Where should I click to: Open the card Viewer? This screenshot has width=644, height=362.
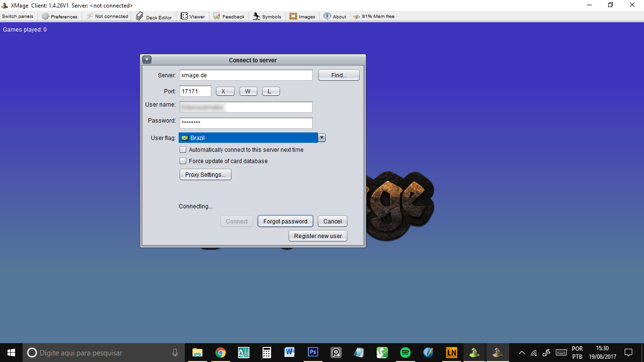(193, 16)
